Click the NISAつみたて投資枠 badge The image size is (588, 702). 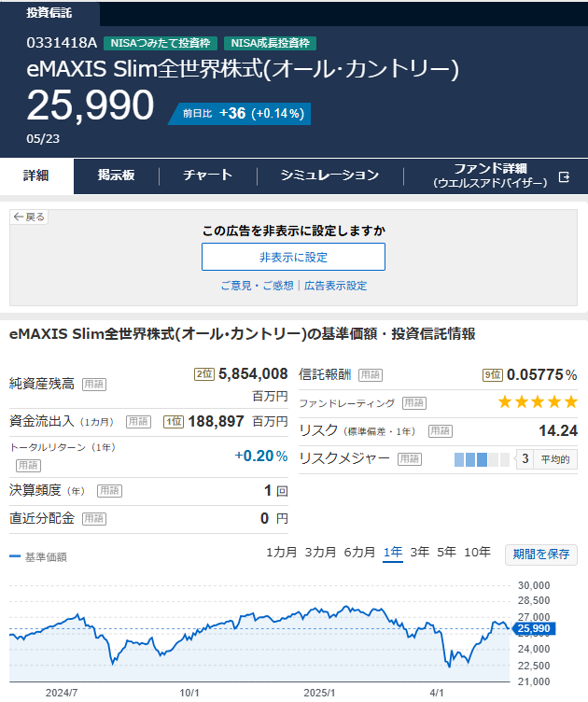161,43
